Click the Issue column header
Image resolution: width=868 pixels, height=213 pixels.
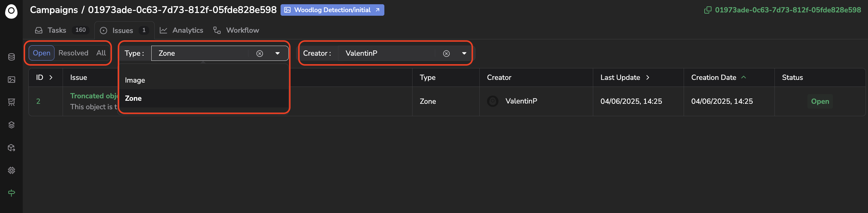coord(78,77)
